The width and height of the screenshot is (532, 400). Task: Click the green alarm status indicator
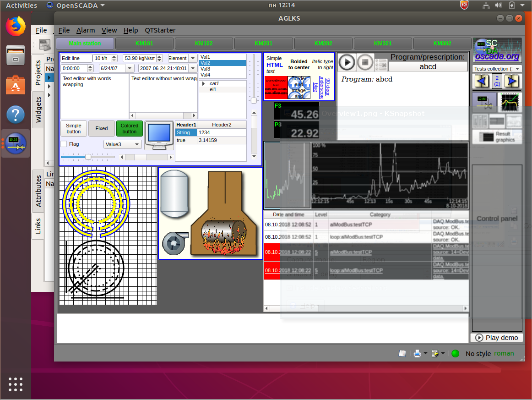(455, 353)
